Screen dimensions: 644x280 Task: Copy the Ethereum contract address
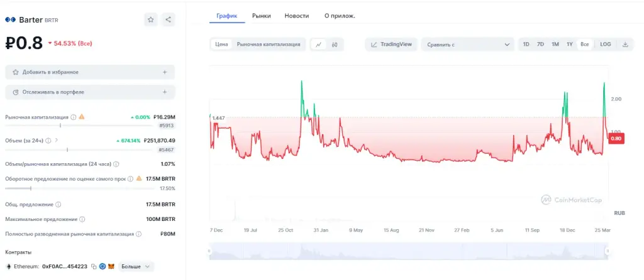tap(94, 266)
